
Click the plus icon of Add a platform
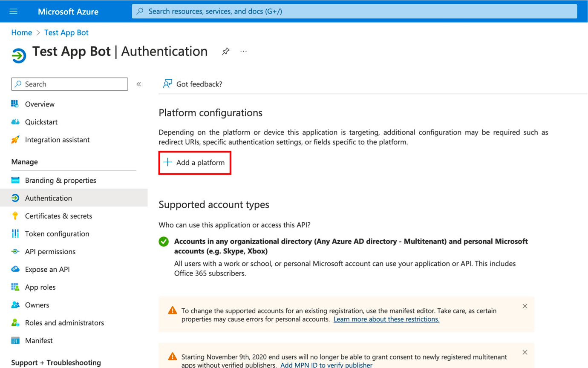pyautogui.click(x=167, y=162)
